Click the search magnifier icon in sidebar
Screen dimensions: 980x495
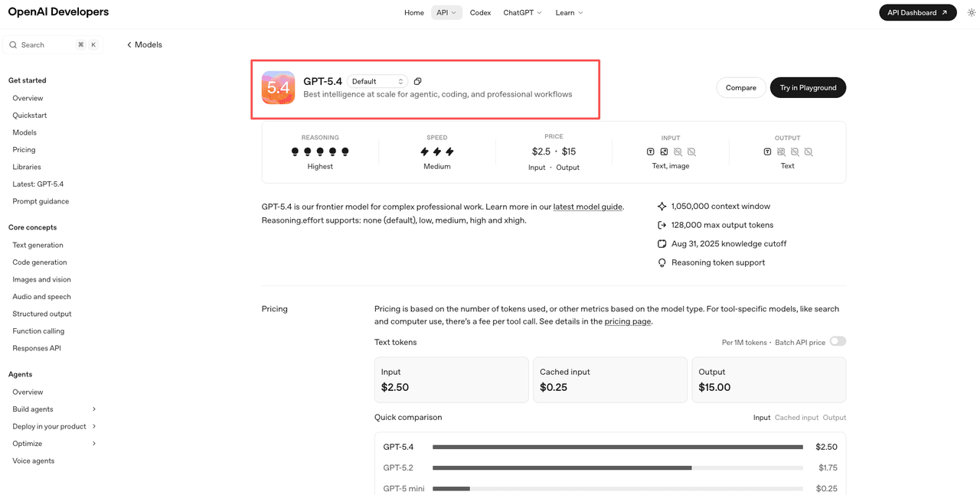pyautogui.click(x=13, y=44)
